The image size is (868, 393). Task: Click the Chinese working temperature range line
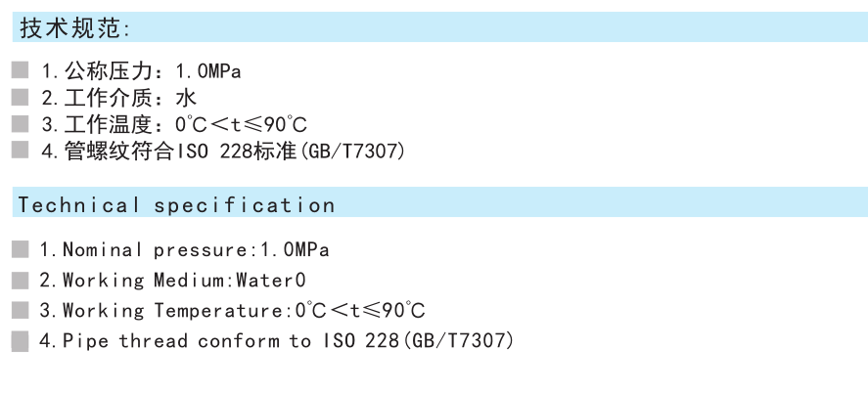174,124
